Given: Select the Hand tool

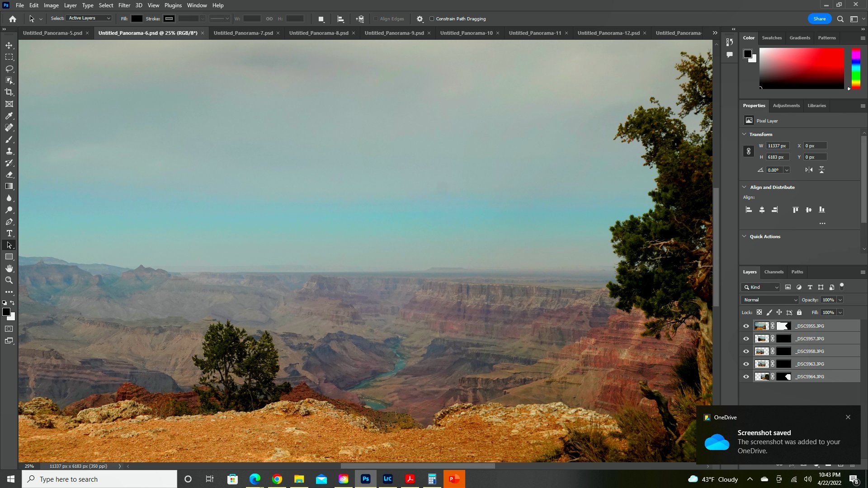Looking at the screenshot, I should [x=9, y=268].
